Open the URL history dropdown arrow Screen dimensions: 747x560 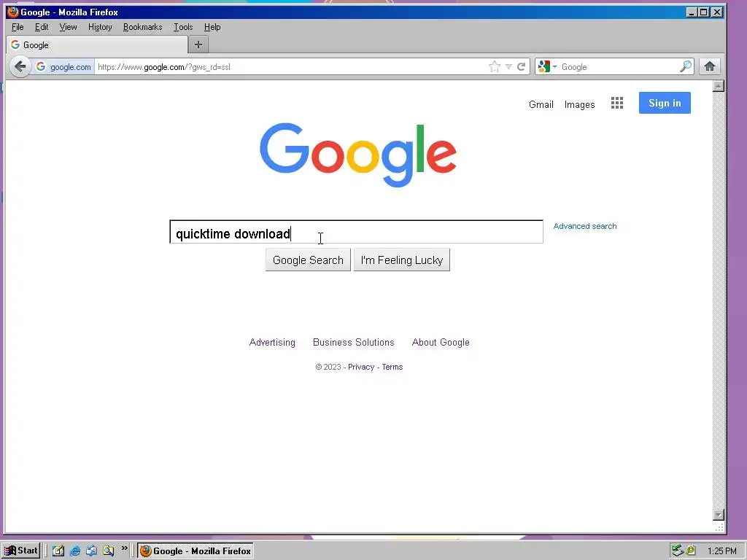pos(508,66)
